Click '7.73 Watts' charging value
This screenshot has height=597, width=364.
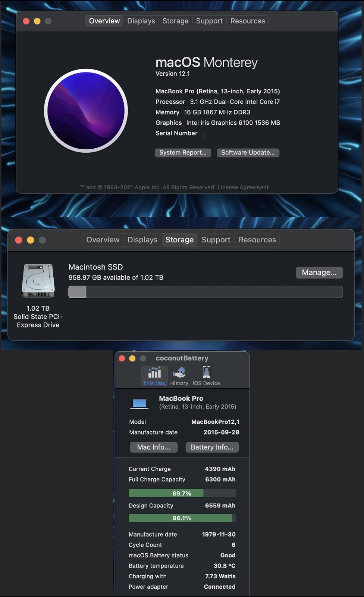pyautogui.click(x=220, y=576)
